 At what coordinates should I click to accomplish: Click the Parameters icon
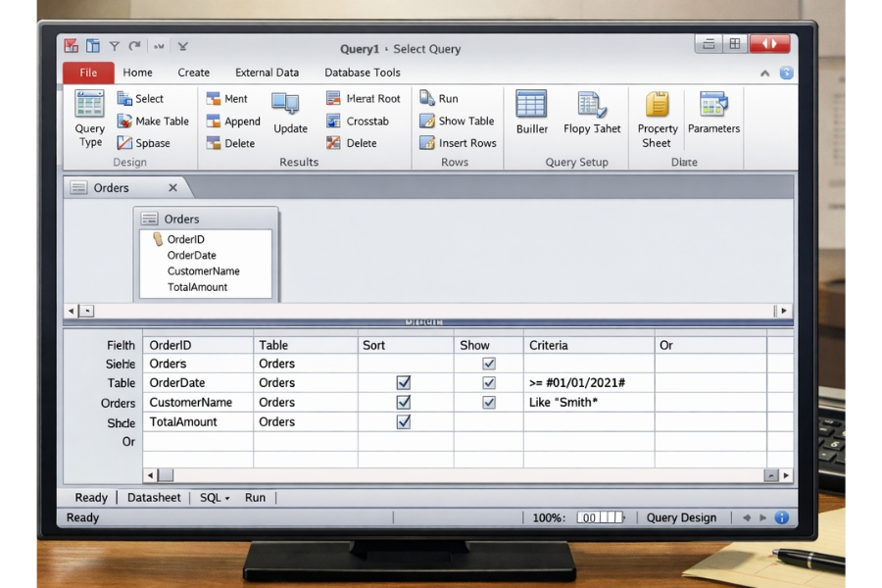click(x=712, y=113)
